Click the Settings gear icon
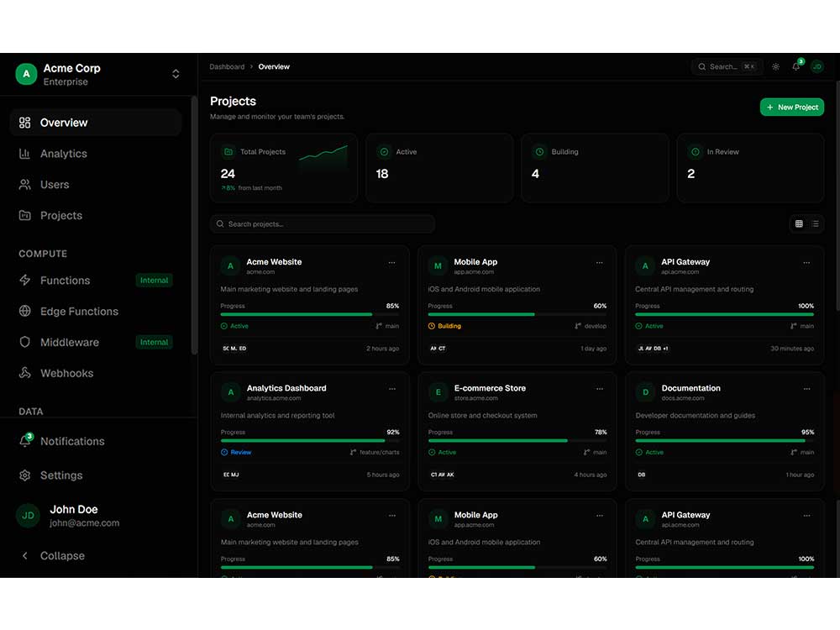This screenshot has width=840, height=630. pyautogui.click(x=24, y=475)
